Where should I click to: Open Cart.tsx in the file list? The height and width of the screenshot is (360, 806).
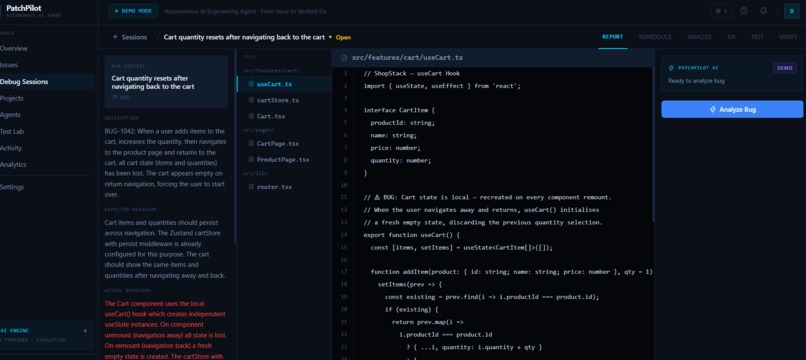click(284, 116)
